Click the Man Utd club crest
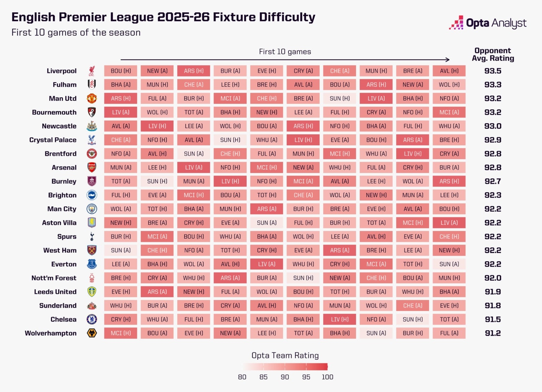The height and width of the screenshot is (392, 542). coord(92,98)
